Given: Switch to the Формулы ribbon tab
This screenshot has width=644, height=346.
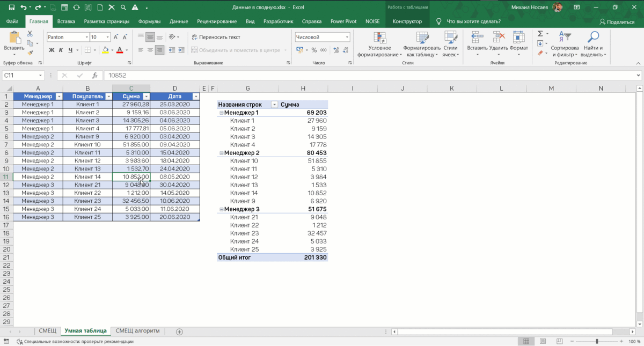Looking at the screenshot, I should pos(149,21).
